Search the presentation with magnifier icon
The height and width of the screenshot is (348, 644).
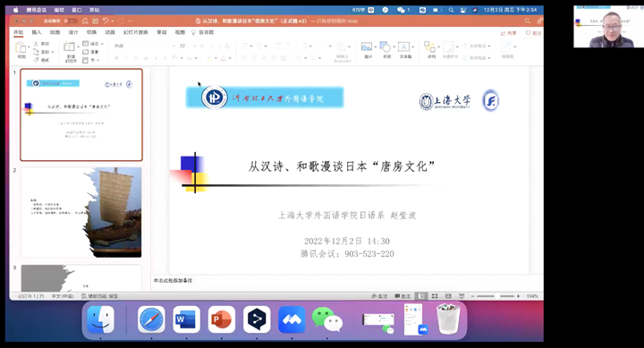(x=528, y=21)
